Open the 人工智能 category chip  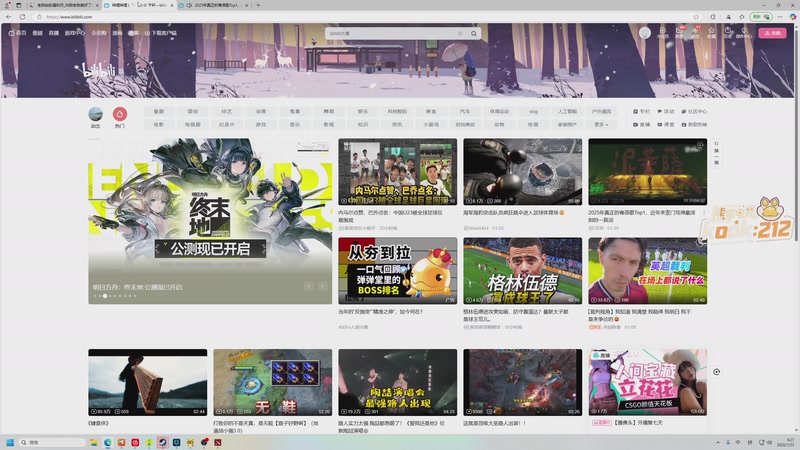tap(567, 111)
